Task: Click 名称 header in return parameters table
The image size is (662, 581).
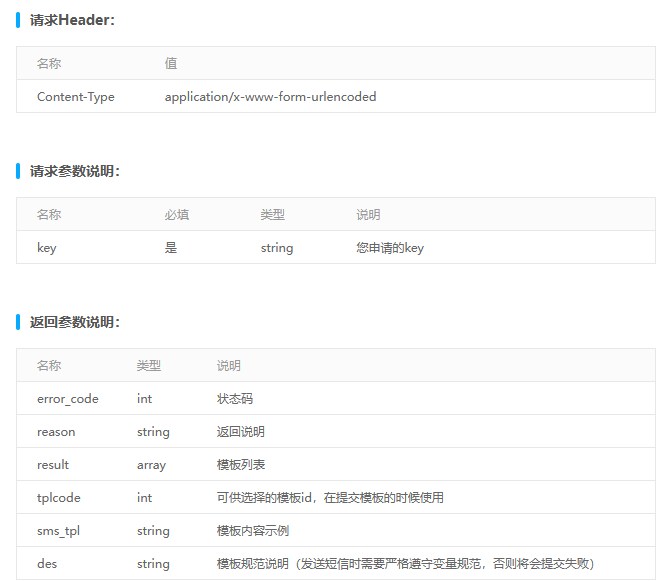Action: coord(49,365)
